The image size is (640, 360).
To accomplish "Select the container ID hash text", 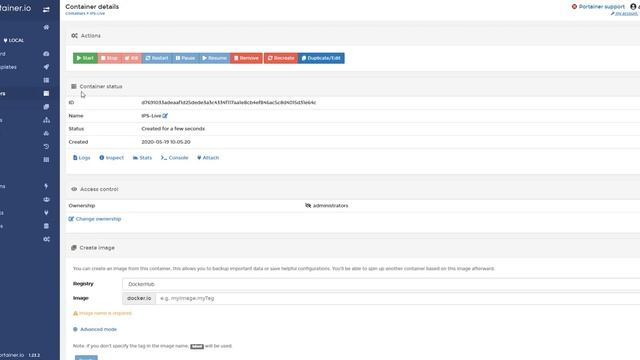I will click(229, 102).
